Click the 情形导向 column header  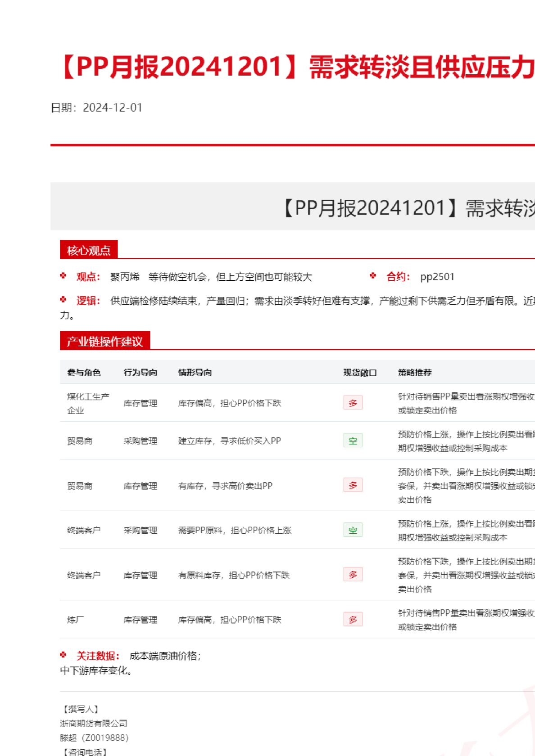[195, 373]
